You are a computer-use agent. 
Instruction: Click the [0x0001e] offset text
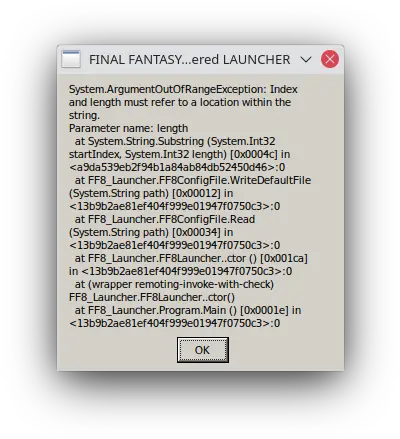[x=264, y=310]
